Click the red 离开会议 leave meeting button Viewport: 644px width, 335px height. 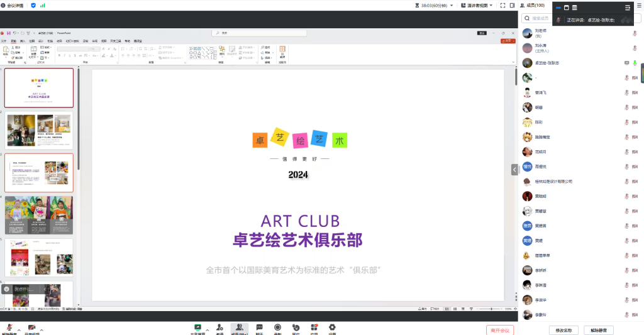[x=500, y=330]
